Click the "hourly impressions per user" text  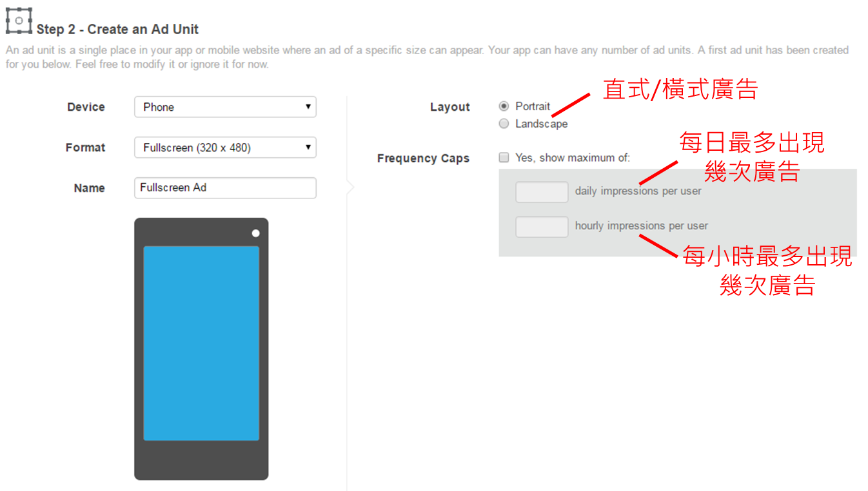point(642,226)
